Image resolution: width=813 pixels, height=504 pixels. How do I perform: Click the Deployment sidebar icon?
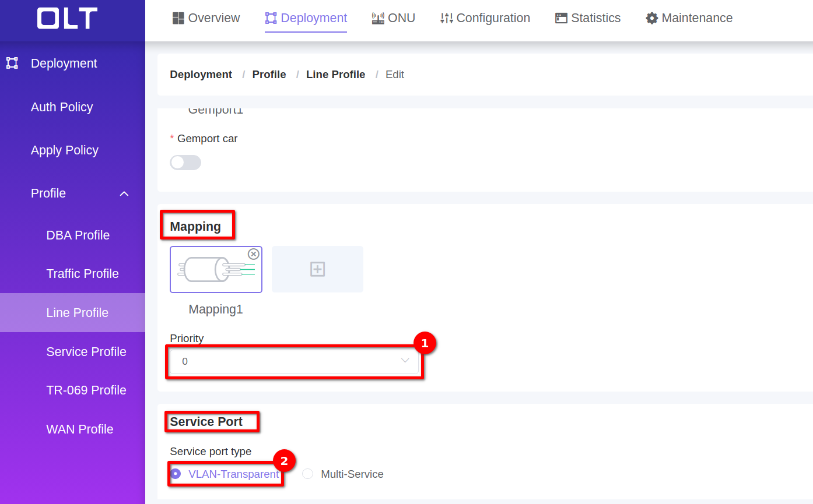click(x=12, y=64)
